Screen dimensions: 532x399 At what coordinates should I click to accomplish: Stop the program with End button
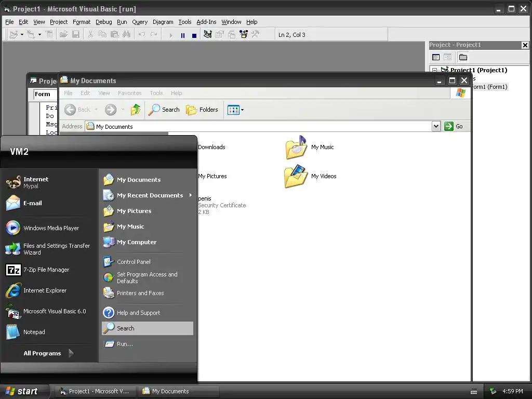(194, 35)
